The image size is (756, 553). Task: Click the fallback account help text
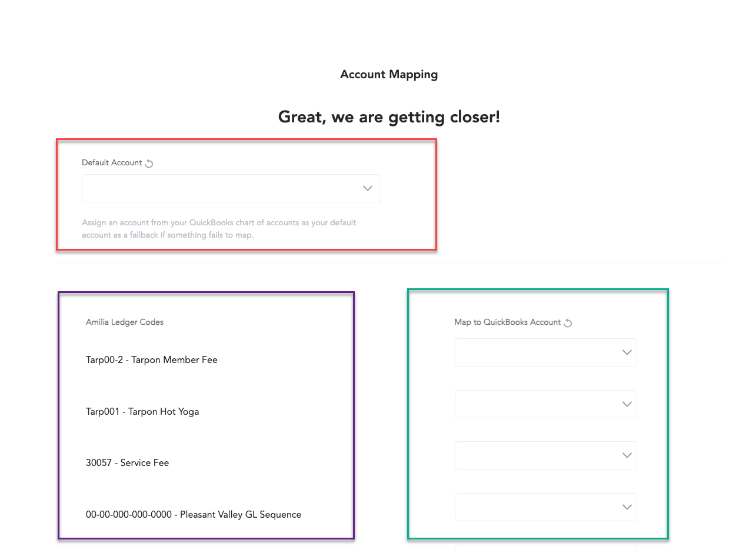point(219,229)
